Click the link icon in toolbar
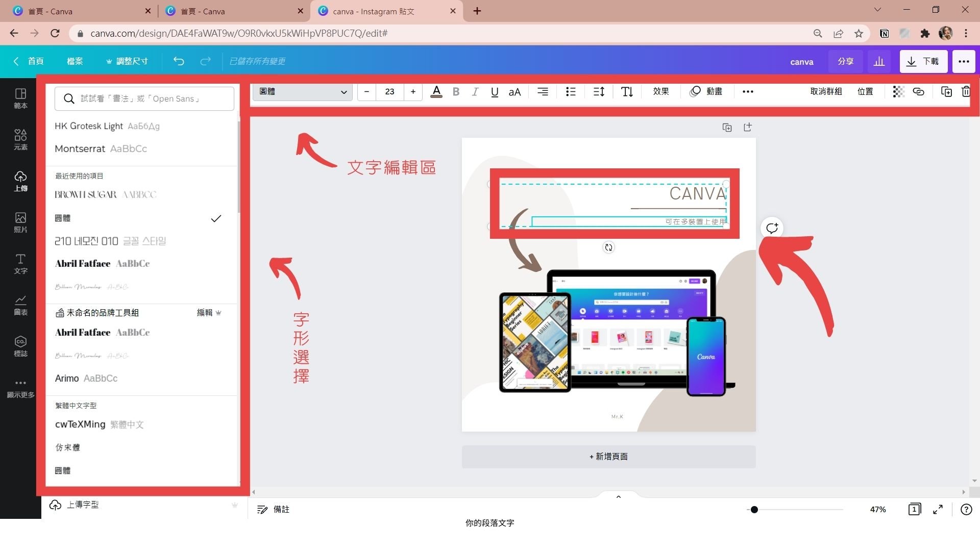The height and width of the screenshot is (551, 980). coord(918,91)
